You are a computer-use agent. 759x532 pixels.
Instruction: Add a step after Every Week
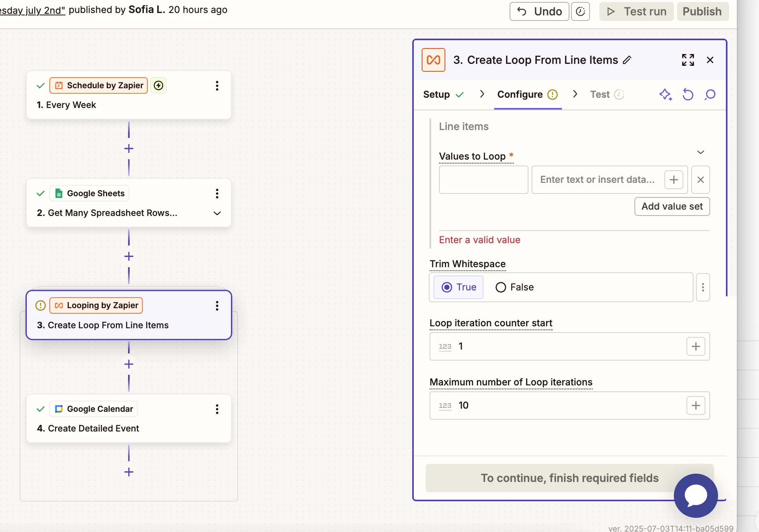129,149
